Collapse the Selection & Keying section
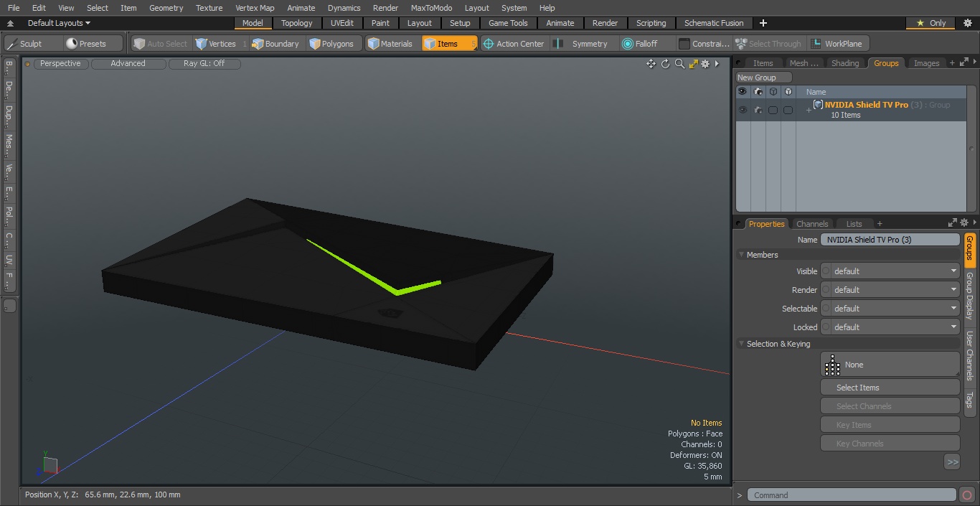The width and height of the screenshot is (980, 506). (741, 344)
